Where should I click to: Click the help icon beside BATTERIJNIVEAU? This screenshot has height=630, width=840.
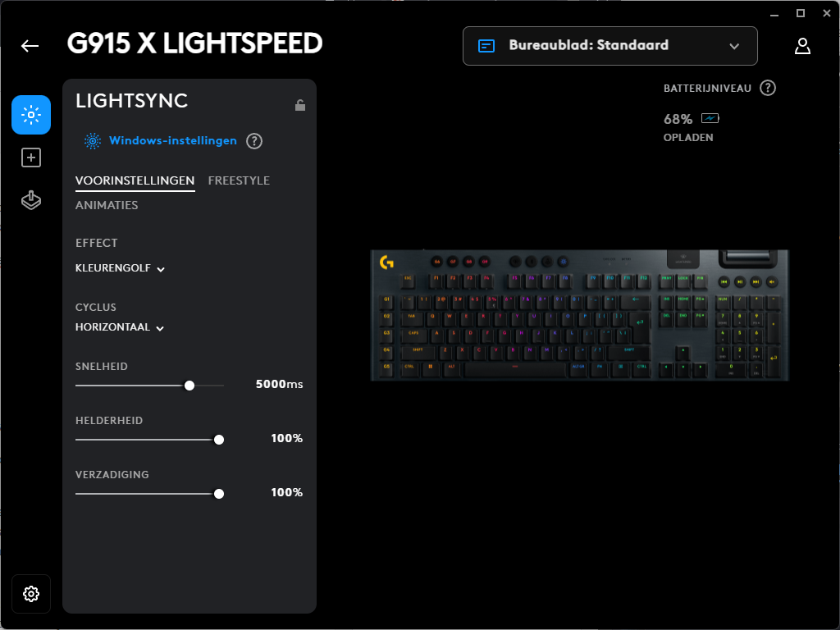(x=768, y=88)
